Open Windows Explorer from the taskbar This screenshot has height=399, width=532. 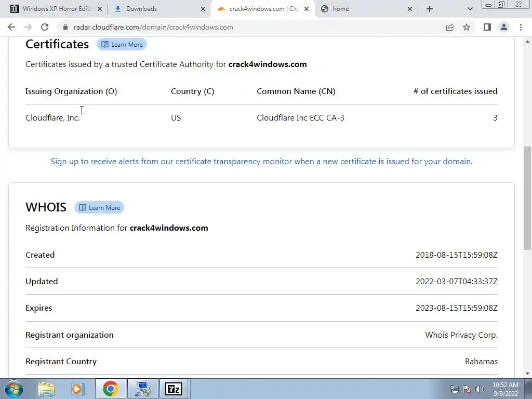pos(46,389)
